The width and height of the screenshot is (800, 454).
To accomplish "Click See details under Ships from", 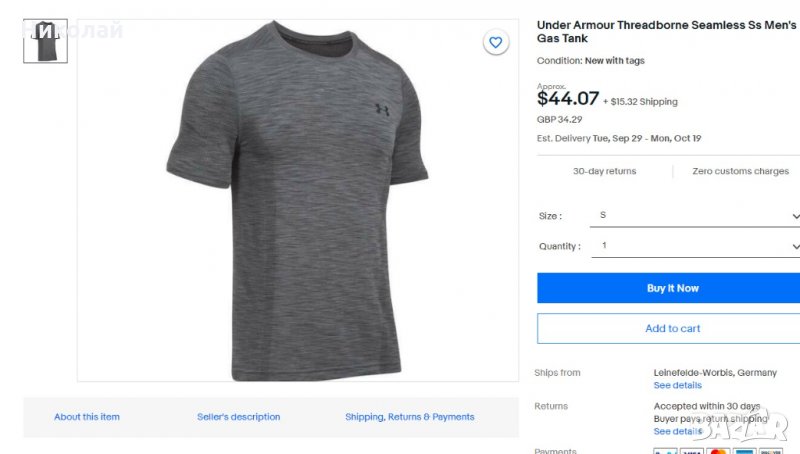I will (678, 385).
